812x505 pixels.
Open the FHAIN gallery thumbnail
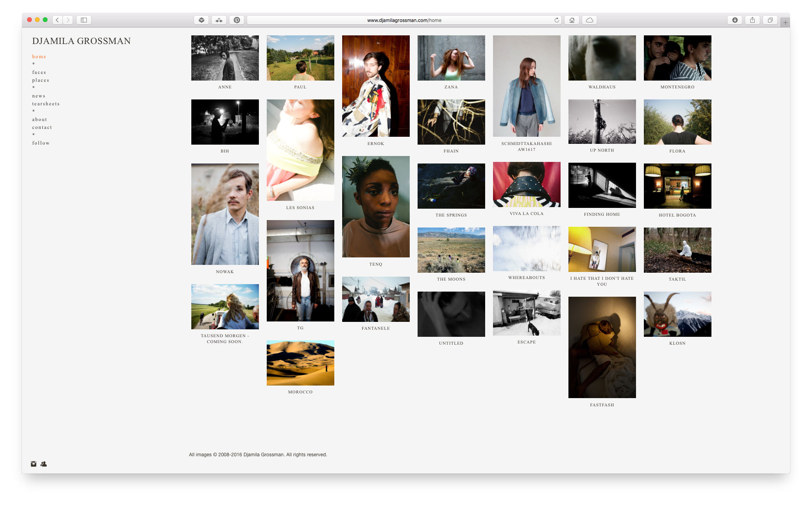[451, 122]
